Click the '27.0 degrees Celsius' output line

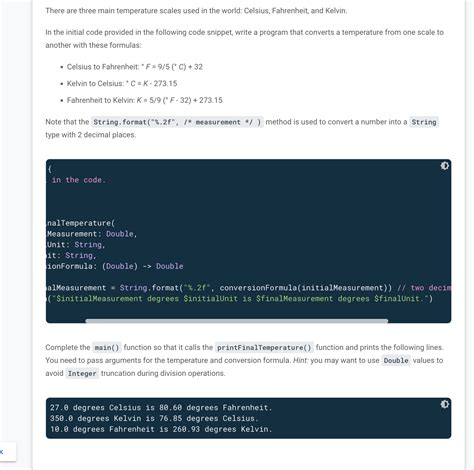coord(161,407)
